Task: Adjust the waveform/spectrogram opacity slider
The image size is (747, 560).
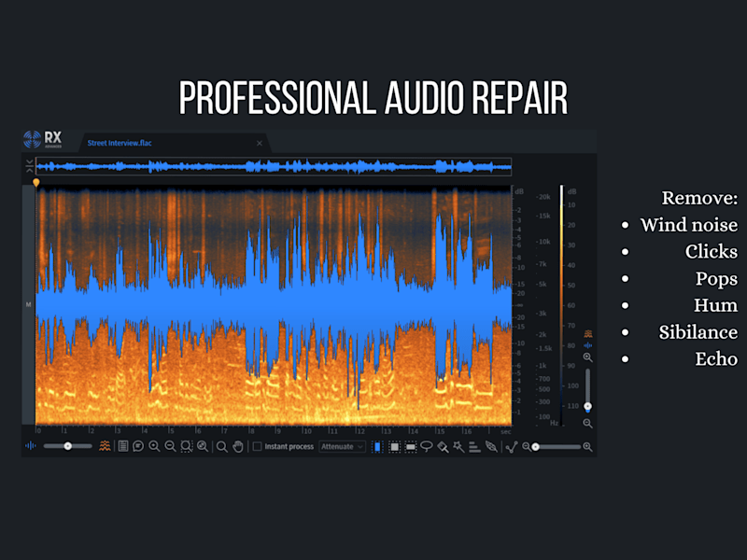Action: [x=67, y=446]
